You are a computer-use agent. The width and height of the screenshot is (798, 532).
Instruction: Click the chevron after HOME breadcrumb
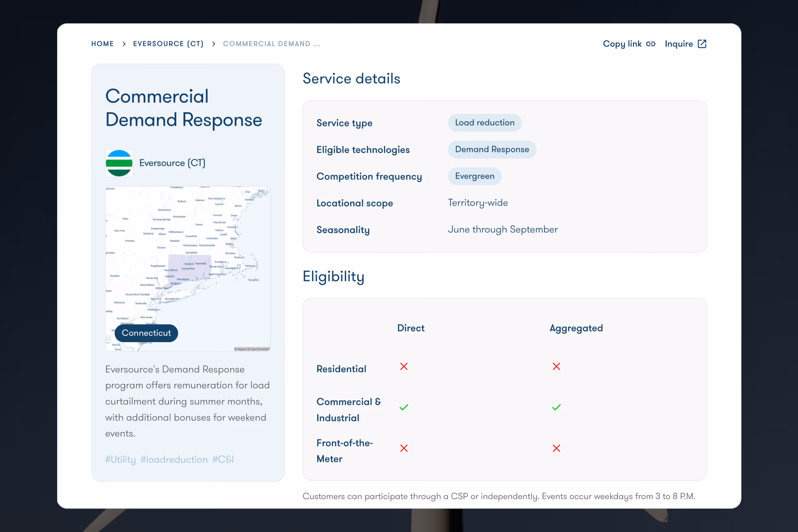(124, 44)
